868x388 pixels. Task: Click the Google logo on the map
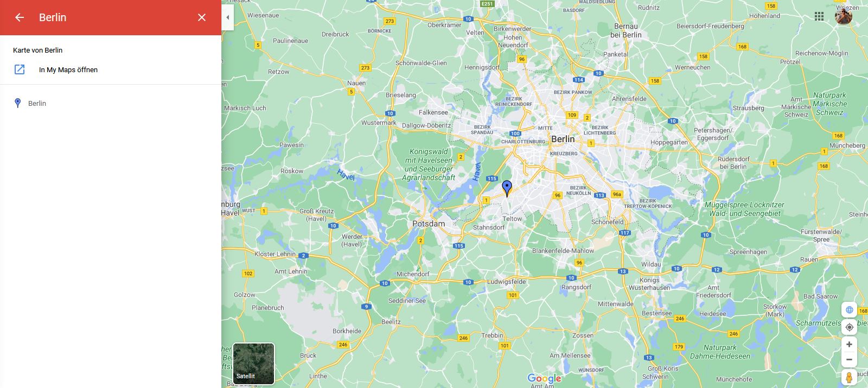pyautogui.click(x=544, y=378)
